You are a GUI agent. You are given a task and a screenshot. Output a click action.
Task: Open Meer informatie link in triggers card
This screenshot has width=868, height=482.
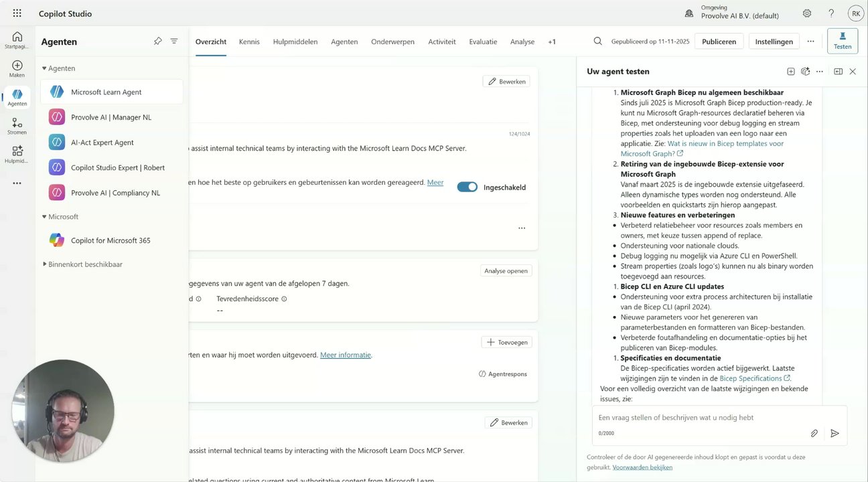pyautogui.click(x=346, y=355)
